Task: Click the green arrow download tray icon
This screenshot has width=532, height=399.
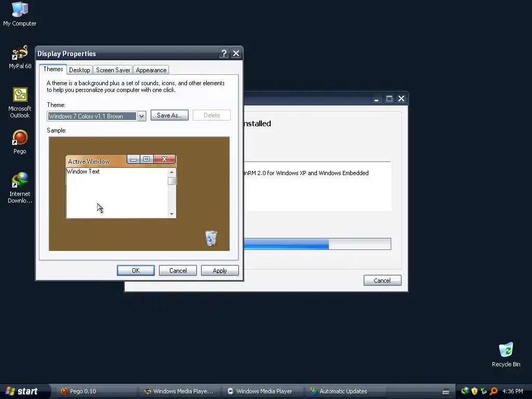Action: coord(484,391)
